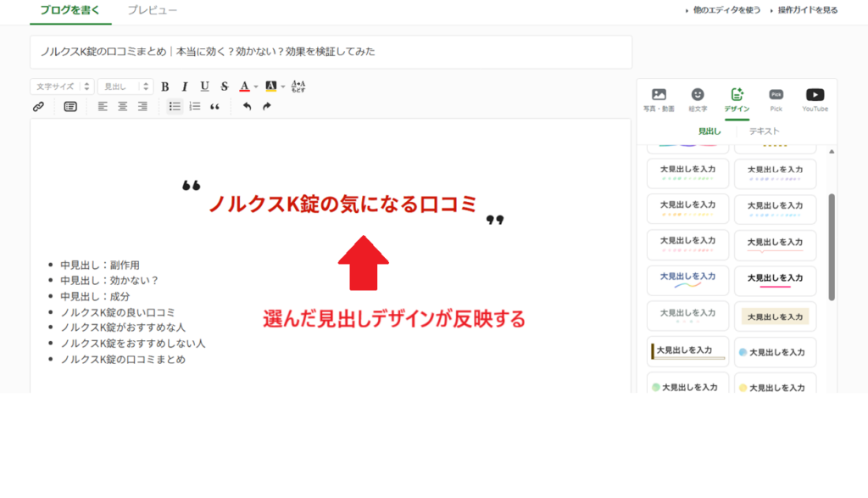This screenshot has width=868, height=498.
Task: Open the 見出し heading dropdown
Action: 125,87
